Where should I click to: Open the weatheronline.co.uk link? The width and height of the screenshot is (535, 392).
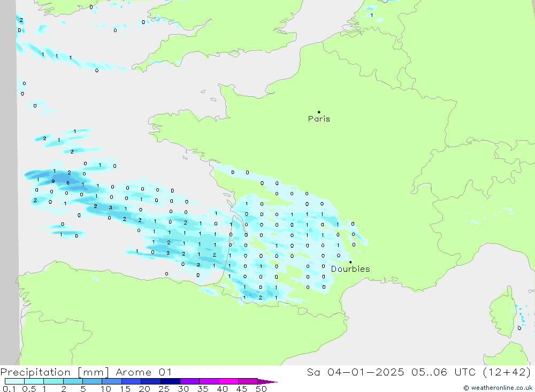[498, 388]
